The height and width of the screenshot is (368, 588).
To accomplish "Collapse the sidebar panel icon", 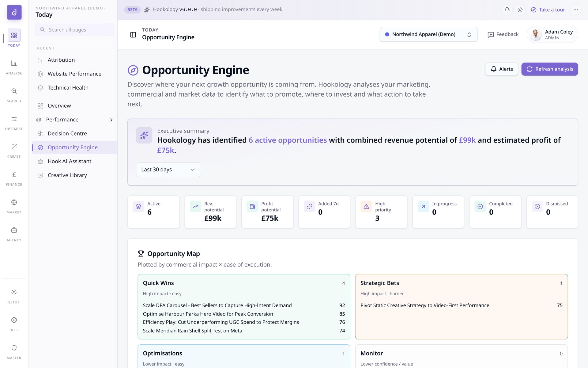I will (133, 35).
